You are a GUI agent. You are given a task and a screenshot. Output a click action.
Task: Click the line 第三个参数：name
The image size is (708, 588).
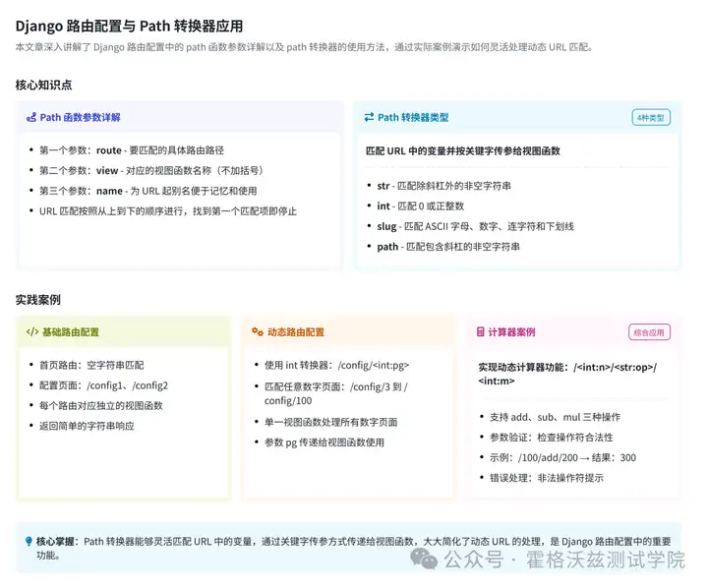point(147,191)
